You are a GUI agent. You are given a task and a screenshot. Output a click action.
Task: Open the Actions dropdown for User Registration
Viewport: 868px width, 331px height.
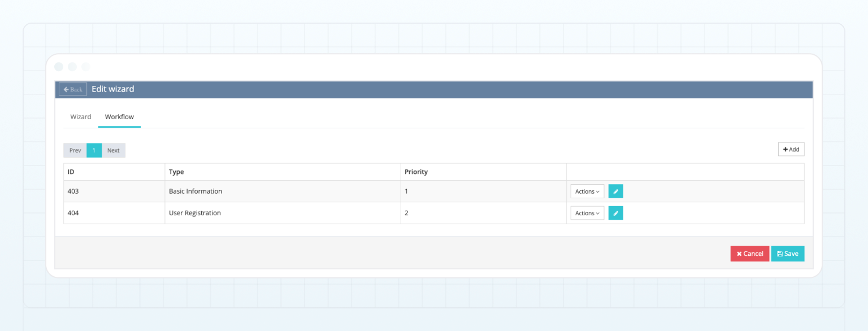point(587,213)
